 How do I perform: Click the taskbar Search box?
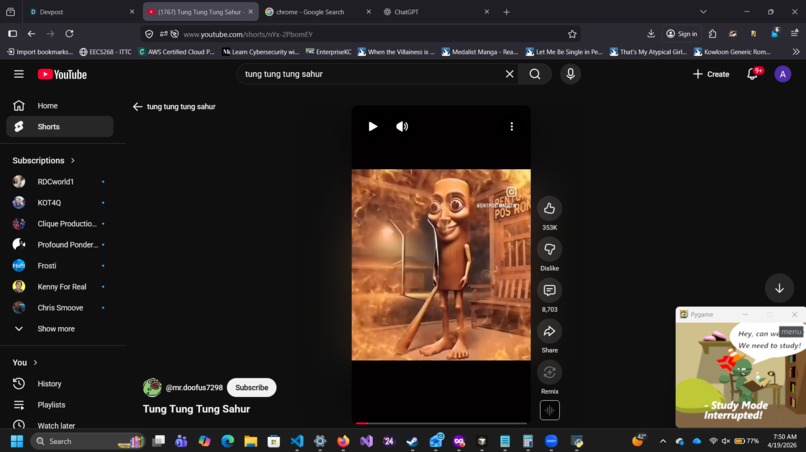87,441
